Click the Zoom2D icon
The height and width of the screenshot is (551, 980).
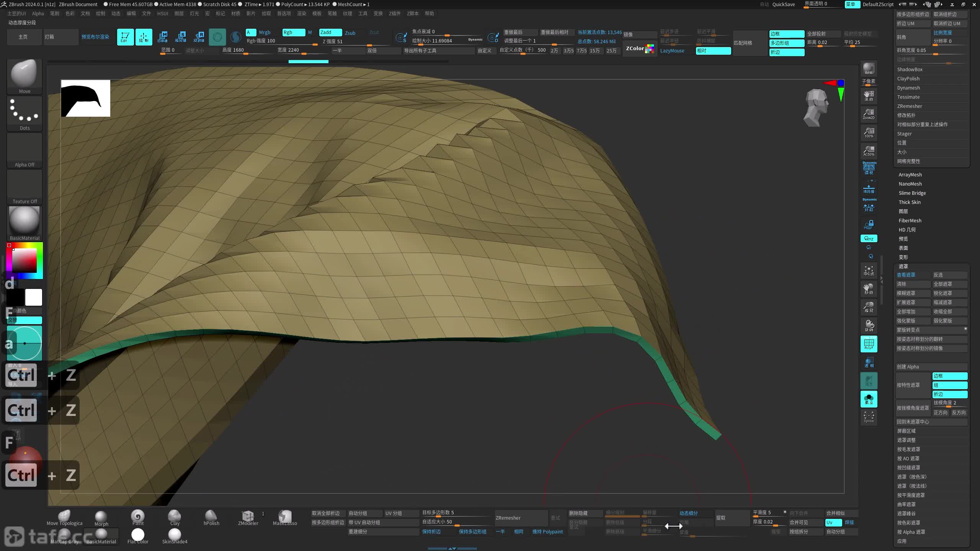(869, 114)
